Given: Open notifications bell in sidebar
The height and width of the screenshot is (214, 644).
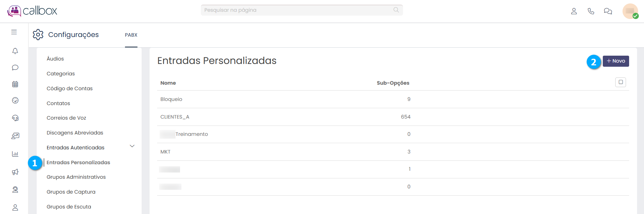Looking at the screenshot, I should coord(15,51).
